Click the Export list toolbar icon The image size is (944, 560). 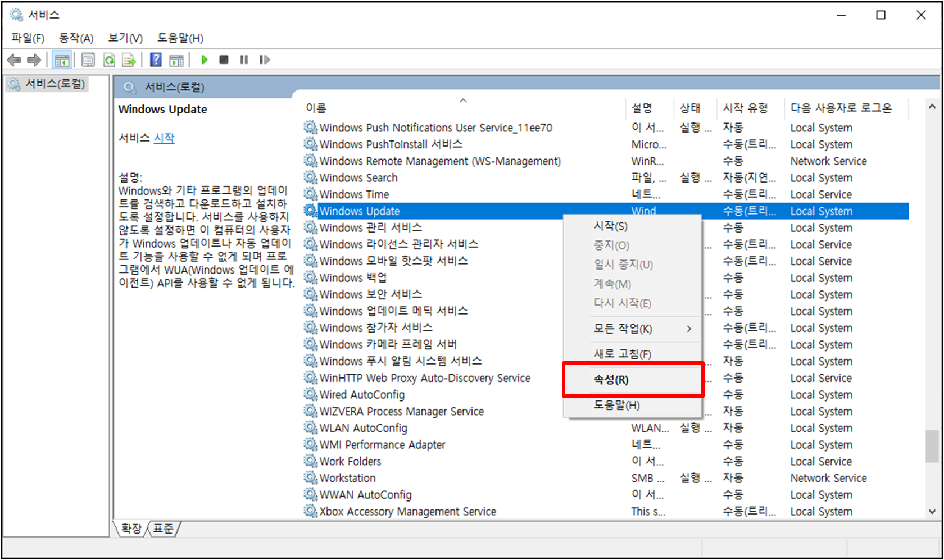[129, 60]
